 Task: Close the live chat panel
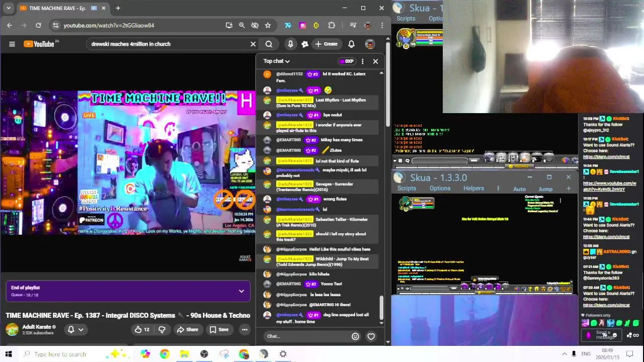[x=375, y=61]
